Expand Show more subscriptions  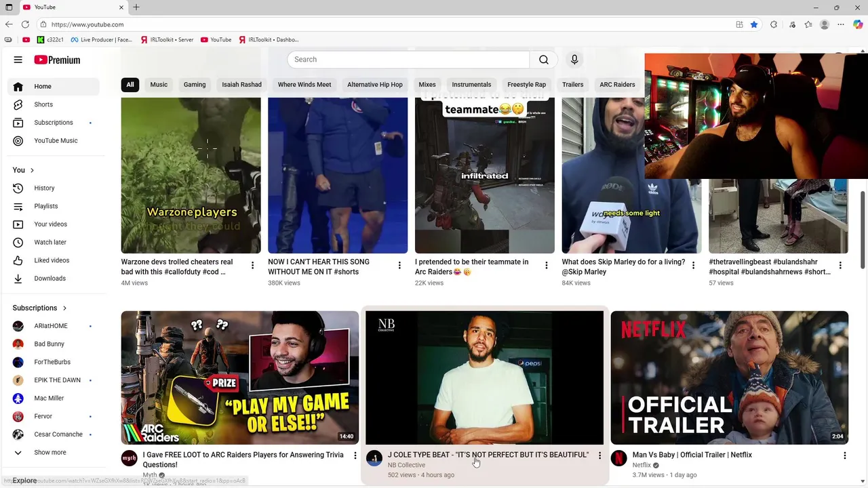click(53, 452)
